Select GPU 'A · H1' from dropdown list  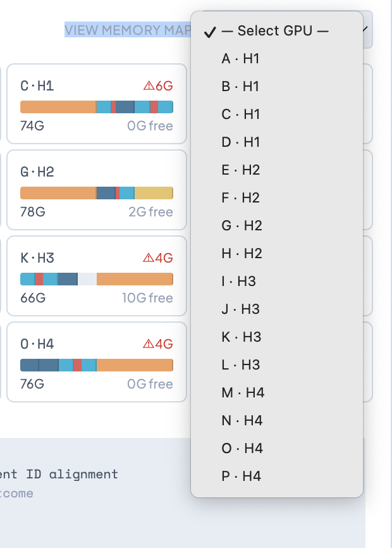coord(241,59)
